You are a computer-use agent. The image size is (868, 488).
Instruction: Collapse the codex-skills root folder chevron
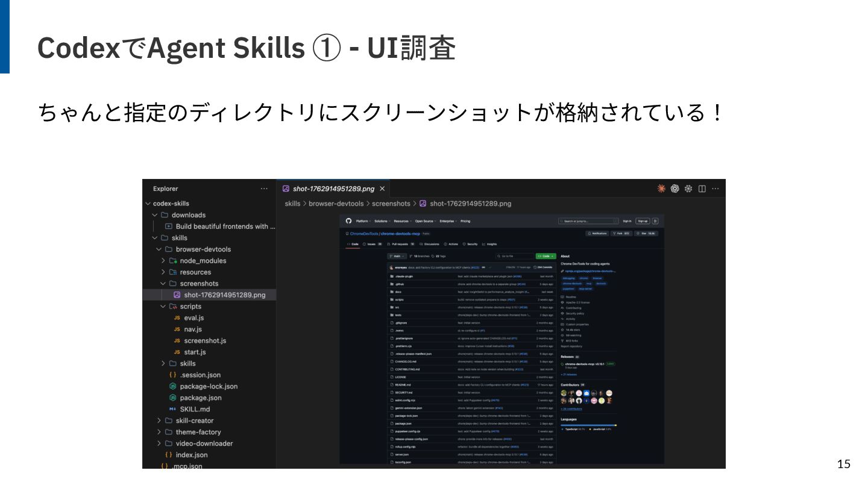pyautogui.click(x=148, y=204)
